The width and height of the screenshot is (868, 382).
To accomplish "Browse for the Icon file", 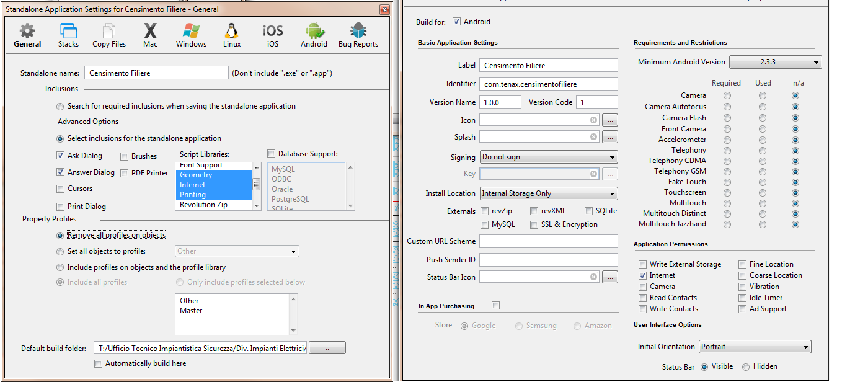I will pyautogui.click(x=610, y=120).
